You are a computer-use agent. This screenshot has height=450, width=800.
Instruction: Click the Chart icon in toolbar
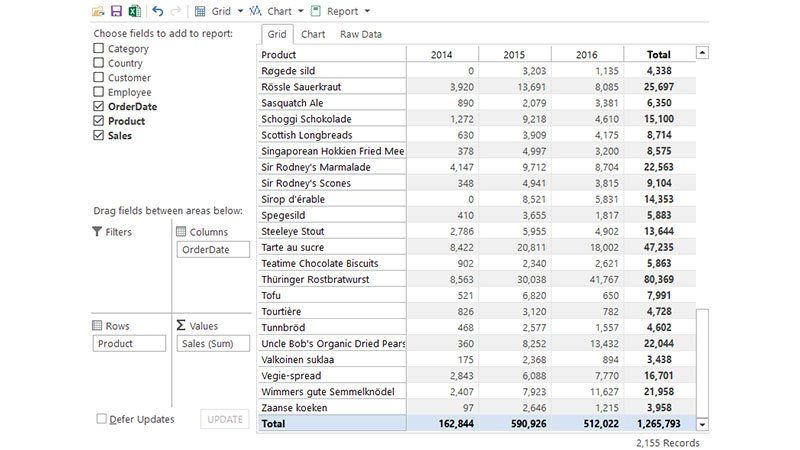(255, 11)
